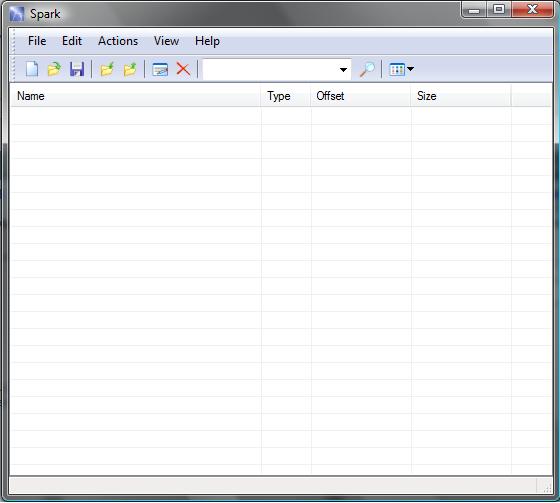Click the New file icon
560x503 pixels.
[x=32, y=69]
